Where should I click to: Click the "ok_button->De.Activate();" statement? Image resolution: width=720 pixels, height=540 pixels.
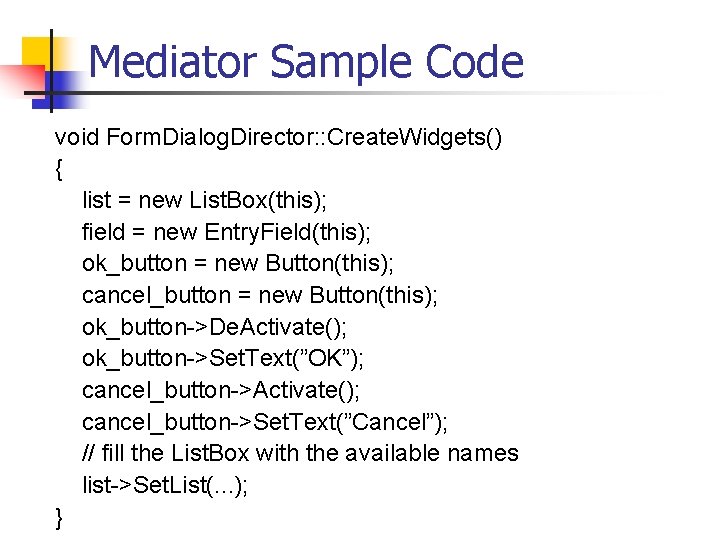point(214,327)
